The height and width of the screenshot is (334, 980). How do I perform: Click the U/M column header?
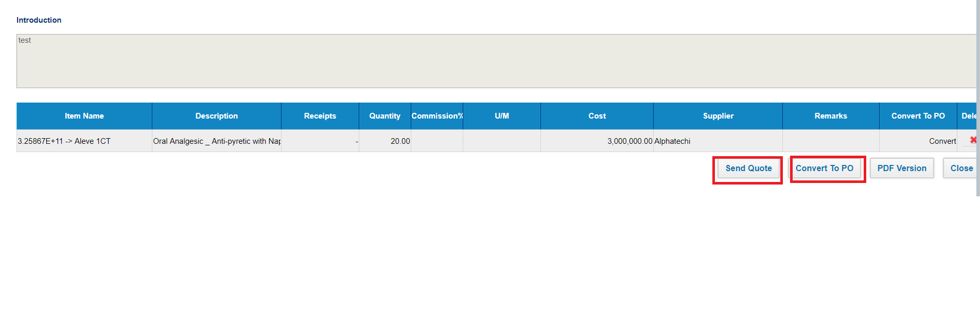click(502, 116)
